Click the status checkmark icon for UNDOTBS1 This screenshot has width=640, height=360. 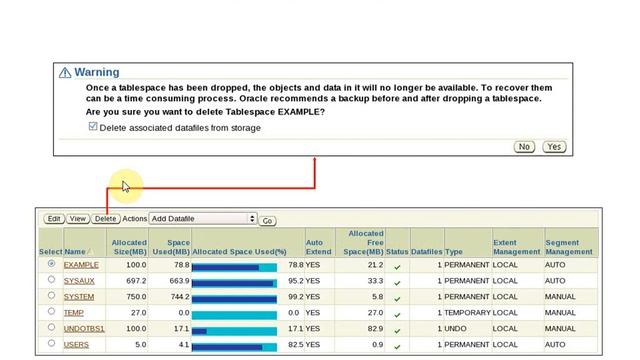click(397, 331)
